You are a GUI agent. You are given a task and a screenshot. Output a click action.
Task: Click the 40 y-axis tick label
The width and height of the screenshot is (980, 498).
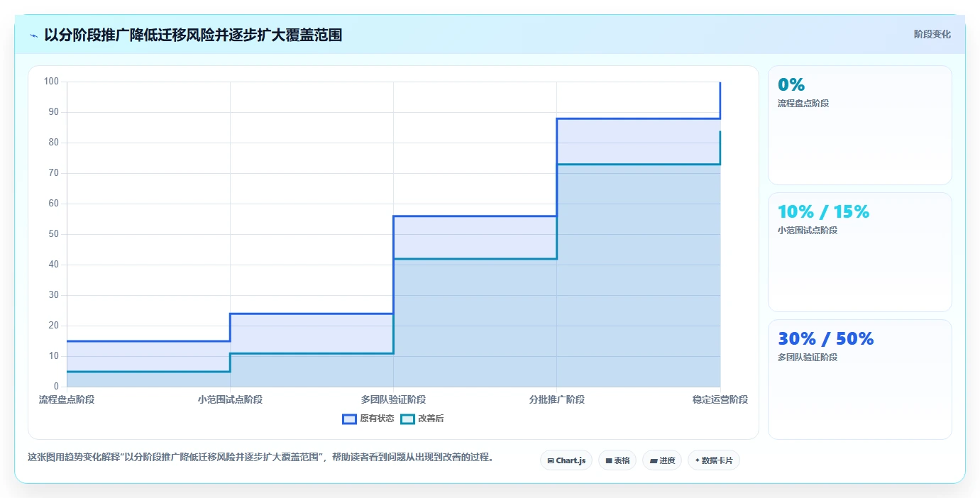point(53,265)
